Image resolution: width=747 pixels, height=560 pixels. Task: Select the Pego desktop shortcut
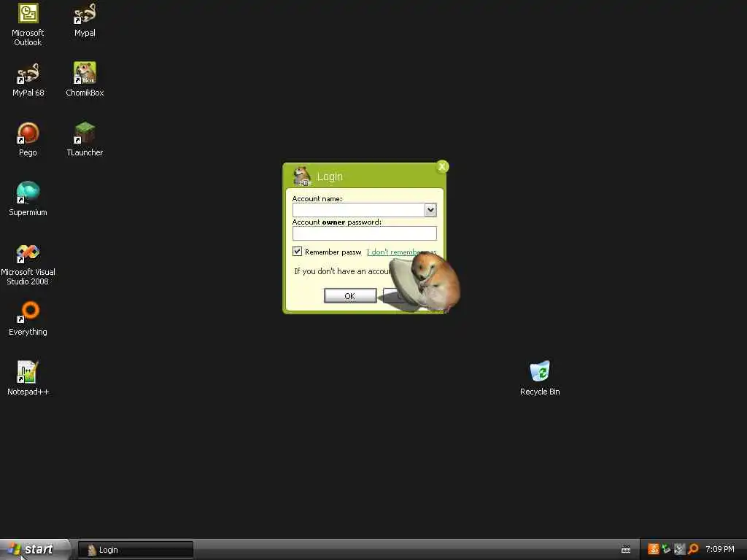[x=28, y=139]
